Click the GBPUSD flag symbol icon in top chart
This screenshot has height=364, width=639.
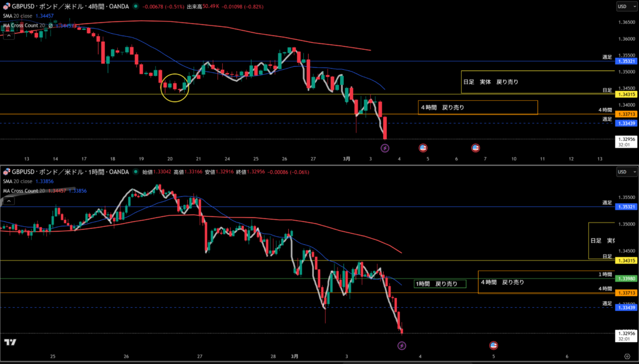click(5, 6)
